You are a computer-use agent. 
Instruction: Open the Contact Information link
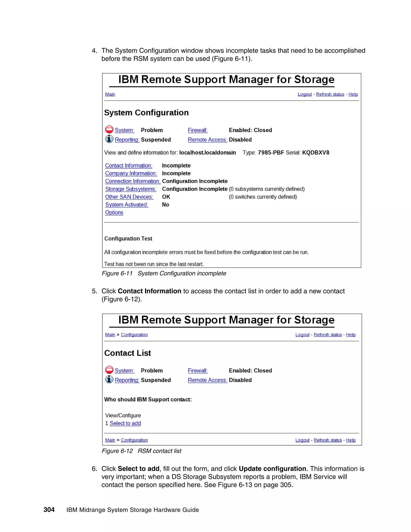click(x=129, y=166)
